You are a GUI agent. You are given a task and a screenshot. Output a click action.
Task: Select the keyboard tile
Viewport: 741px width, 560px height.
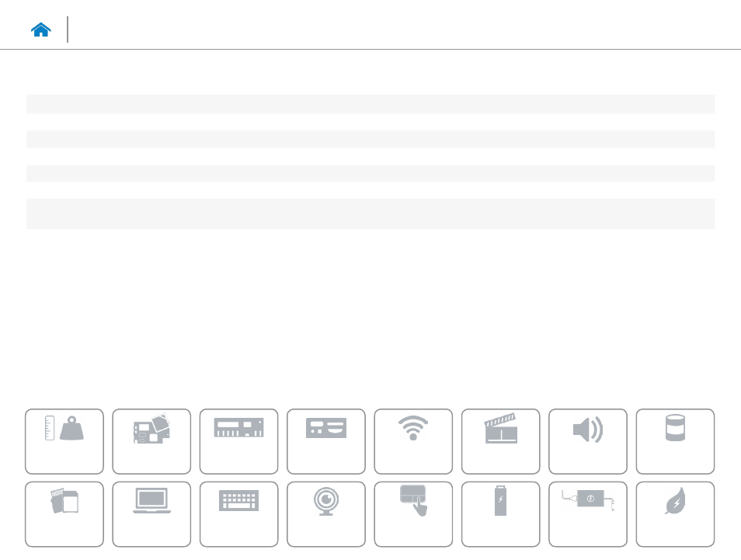coord(238,514)
